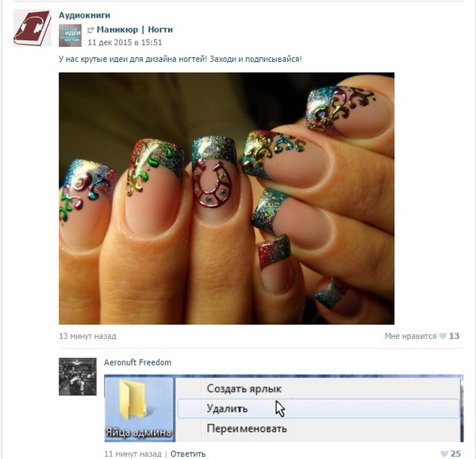Click the 11 минут назад comment time

(132, 453)
